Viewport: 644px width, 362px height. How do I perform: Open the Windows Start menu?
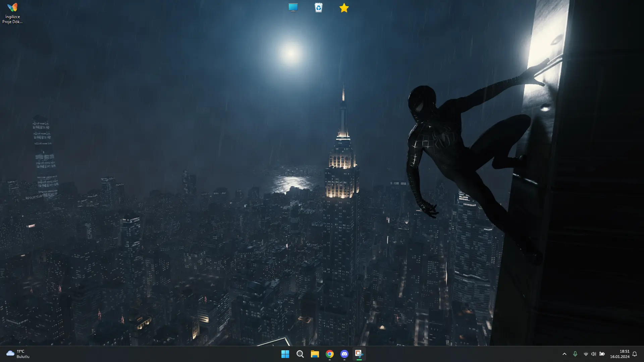coord(285,354)
